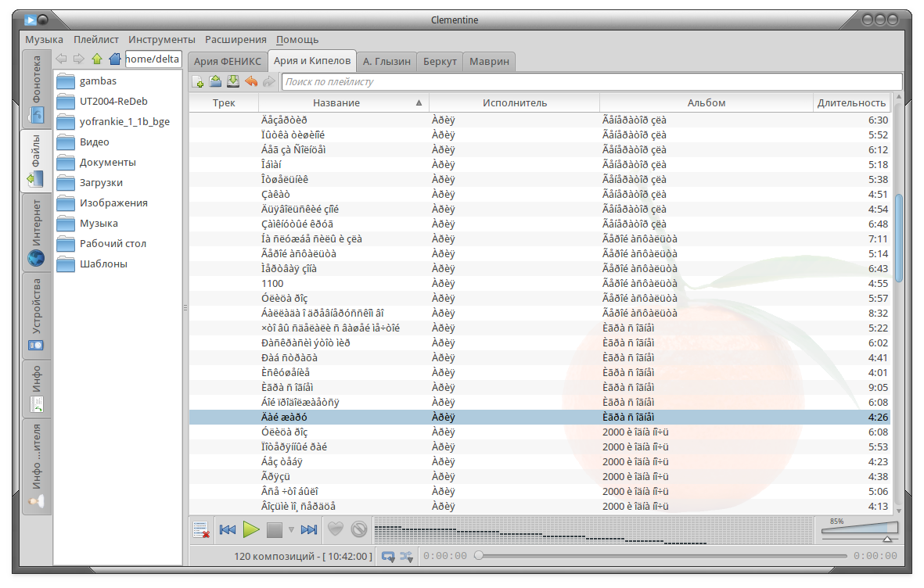Open stop-after dropdown arrow

pos(291,529)
